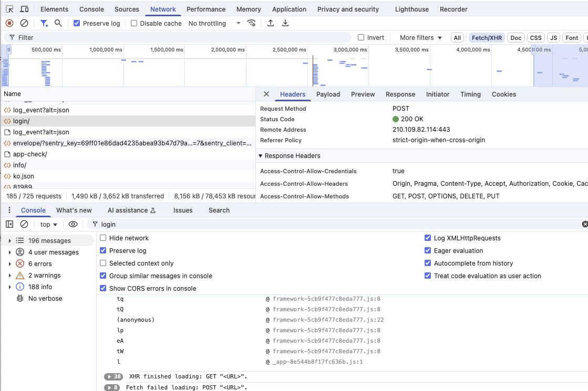Toggle Preserve log in Network toolbar

pos(77,23)
